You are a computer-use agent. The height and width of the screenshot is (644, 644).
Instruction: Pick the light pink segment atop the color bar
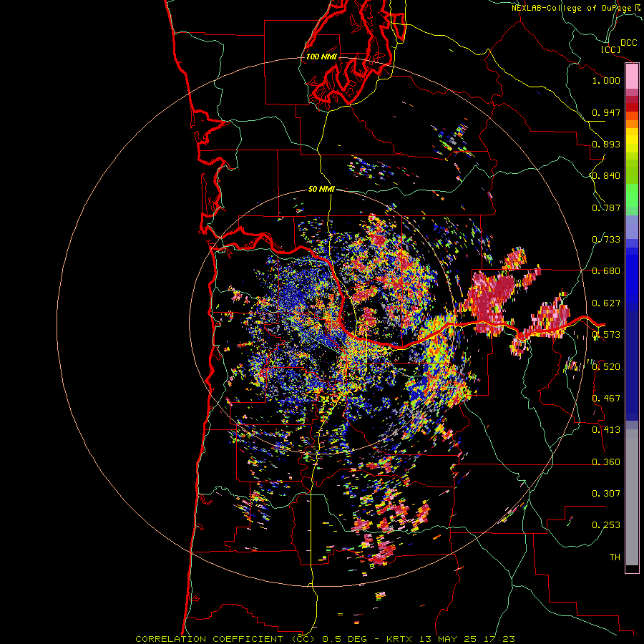[632, 77]
